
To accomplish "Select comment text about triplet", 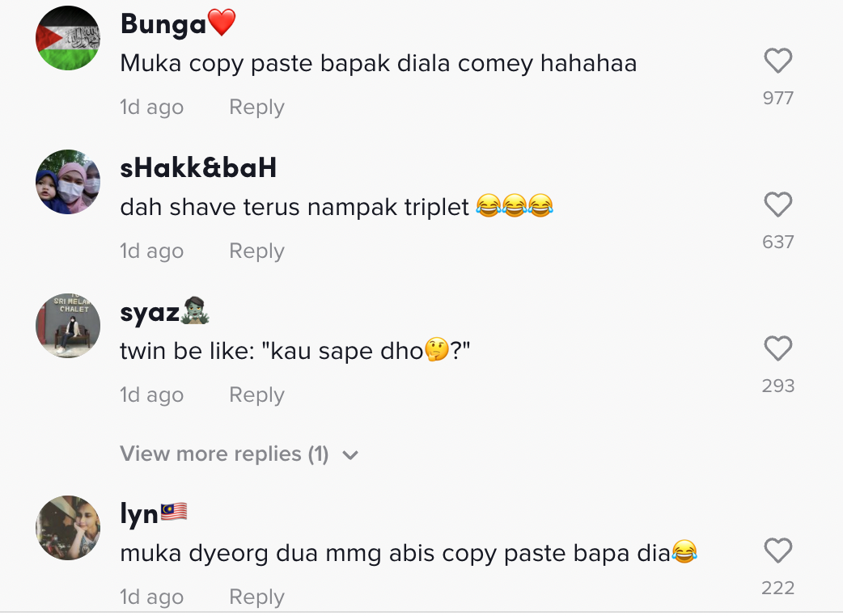I will [337, 207].
